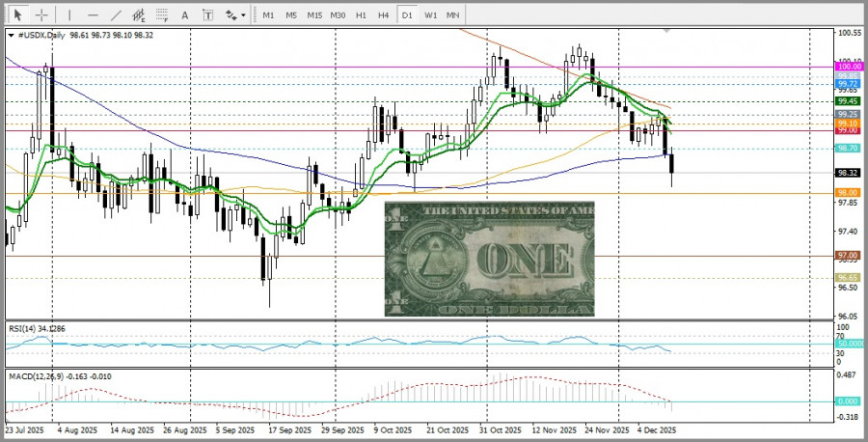
Task: Click the RSI 50.0000 level label
Action: tap(849, 344)
